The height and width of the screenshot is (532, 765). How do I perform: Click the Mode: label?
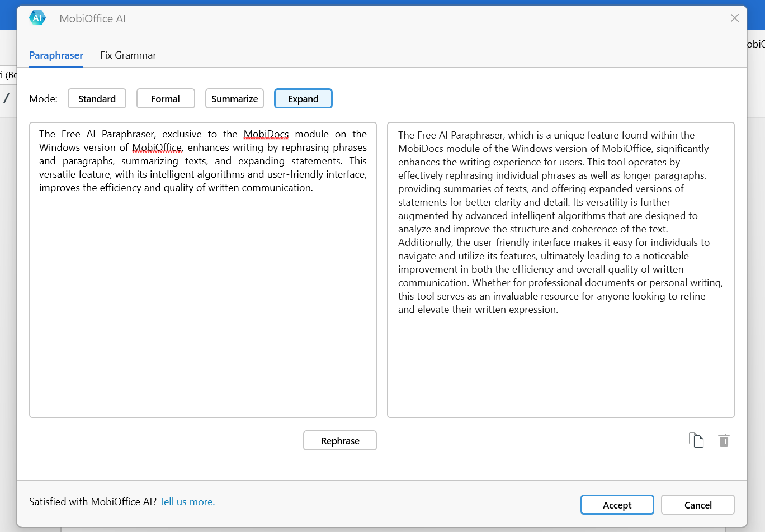point(43,99)
